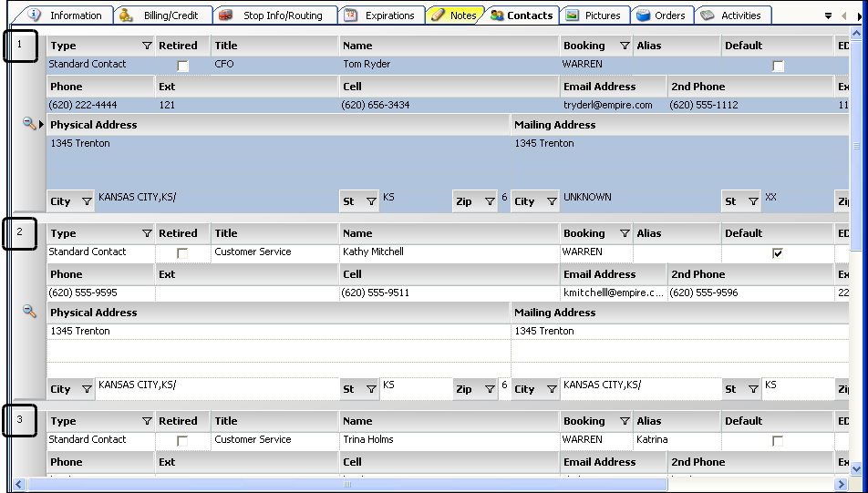The width and height of the screenshot is (868, 493).
Task: Open the Booking filter dropdown in contact 2
Action: 625,233
